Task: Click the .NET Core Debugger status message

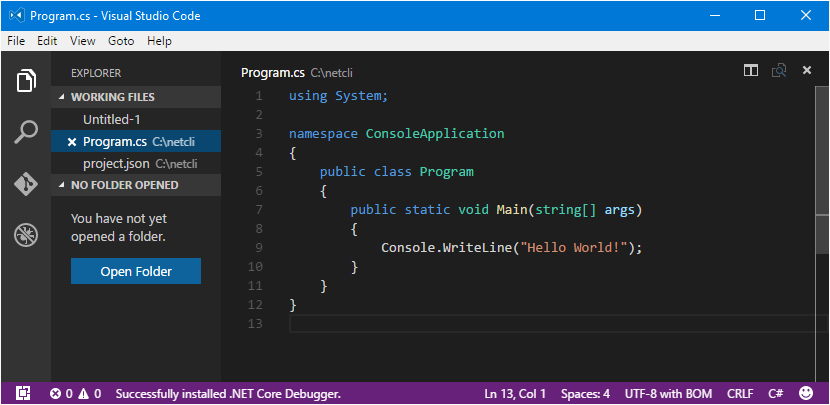Action: [228, 394]
